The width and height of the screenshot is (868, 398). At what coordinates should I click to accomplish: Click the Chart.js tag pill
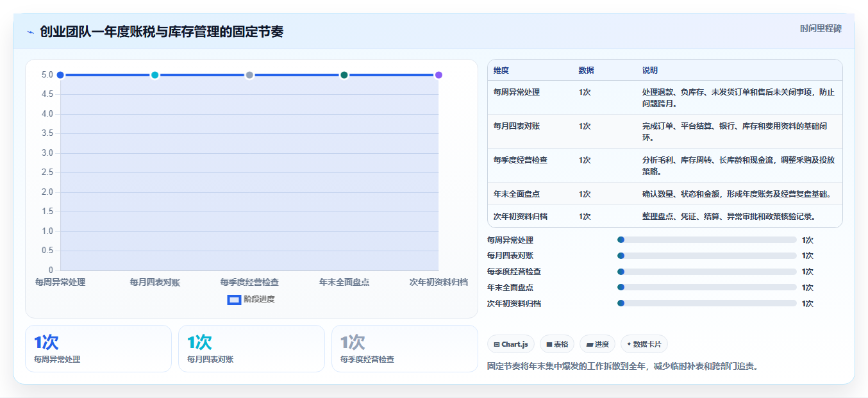coord(511,344)
